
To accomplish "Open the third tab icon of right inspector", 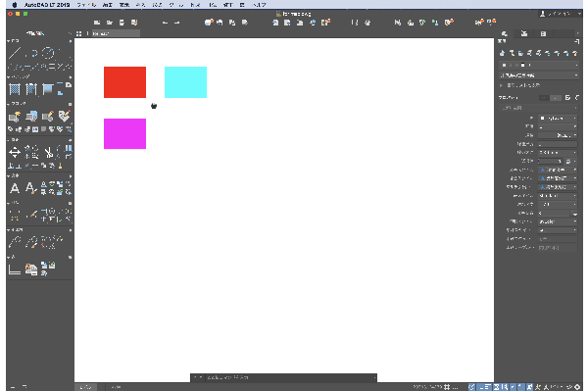I will pos(543,33).
